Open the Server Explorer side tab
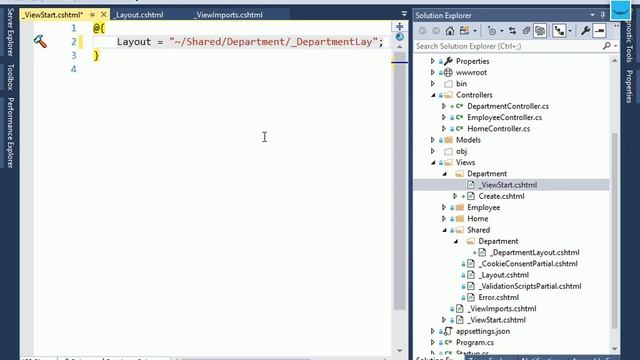 click(x=10, y=32)
